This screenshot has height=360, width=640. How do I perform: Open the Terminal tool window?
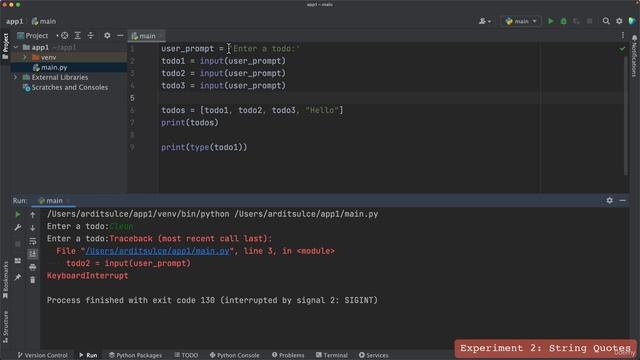point(332,355)
